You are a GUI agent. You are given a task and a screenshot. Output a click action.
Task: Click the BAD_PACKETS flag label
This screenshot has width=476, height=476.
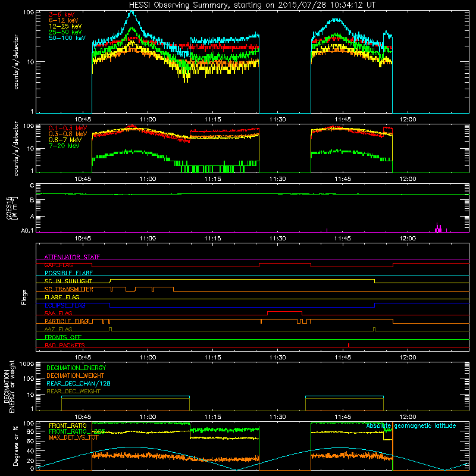pos(65,345)
